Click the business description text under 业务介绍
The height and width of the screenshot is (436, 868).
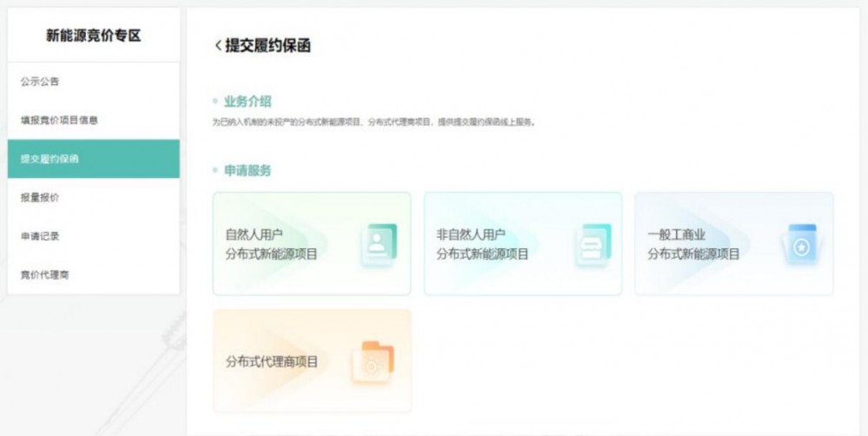(x=373, y=122)
